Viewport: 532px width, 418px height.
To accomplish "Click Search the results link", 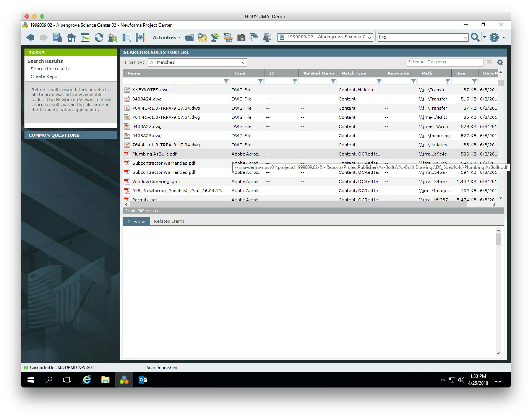I will (50, 69).
